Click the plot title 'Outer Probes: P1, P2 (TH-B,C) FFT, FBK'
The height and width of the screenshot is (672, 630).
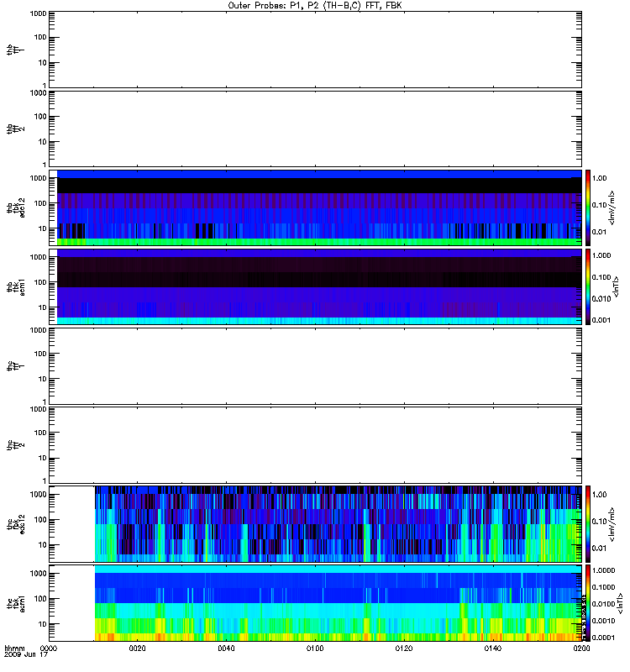pos(315,6)
